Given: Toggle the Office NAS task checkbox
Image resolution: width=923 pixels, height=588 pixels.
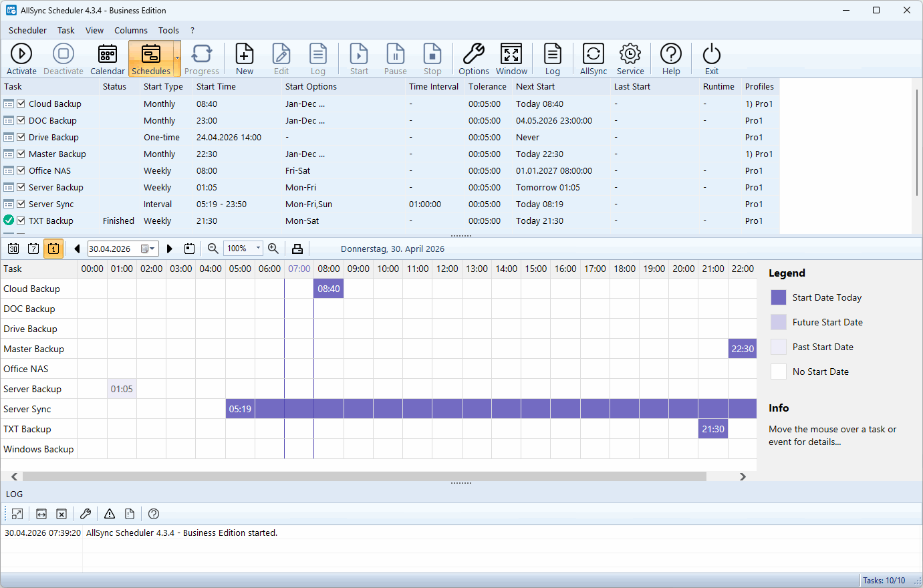Looking at the screenshot, I should click(21, 170).
